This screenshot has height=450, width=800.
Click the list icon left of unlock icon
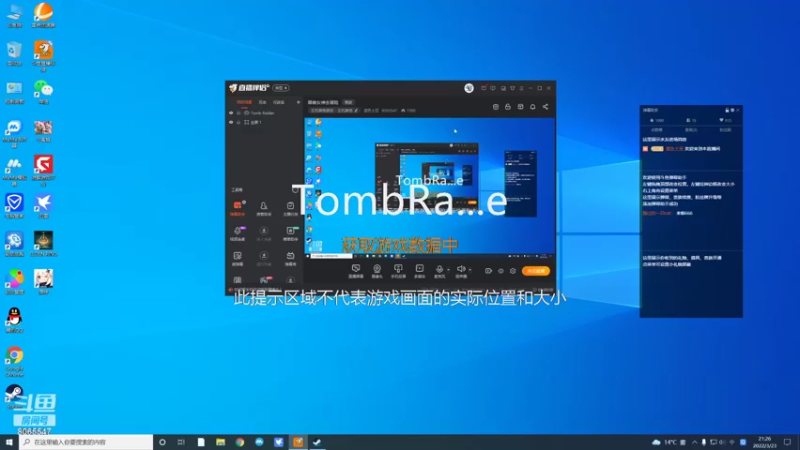(x=495, y=107)
